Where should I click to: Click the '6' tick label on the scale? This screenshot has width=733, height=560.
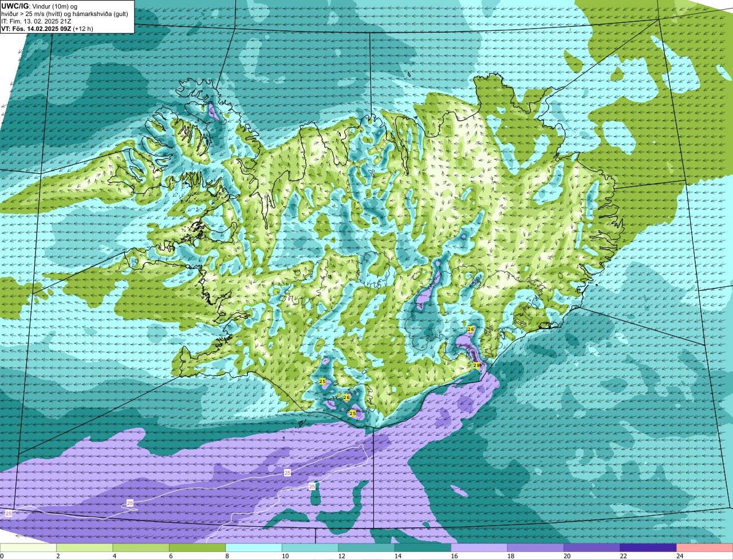pyautogui.click(x=171, y=556)
